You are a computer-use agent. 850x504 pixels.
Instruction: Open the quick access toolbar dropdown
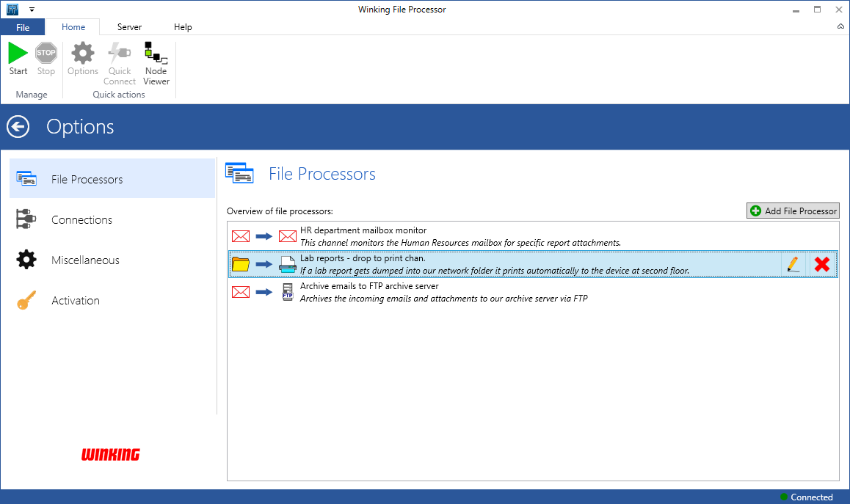tap(32, 10)
